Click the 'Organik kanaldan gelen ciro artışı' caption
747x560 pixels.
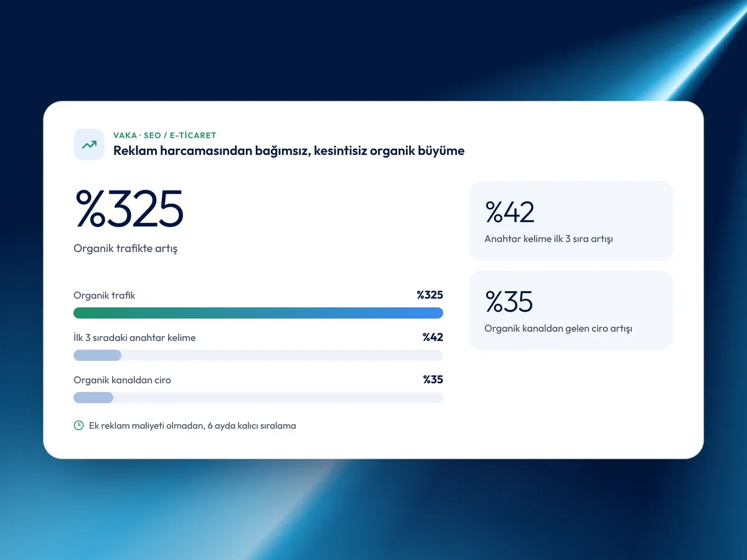click(x=558, y=329)
